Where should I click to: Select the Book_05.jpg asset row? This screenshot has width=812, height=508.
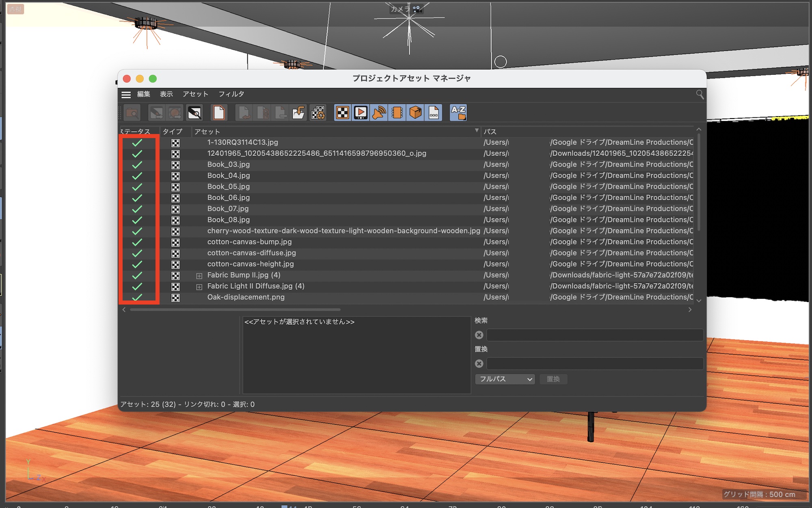228,187
